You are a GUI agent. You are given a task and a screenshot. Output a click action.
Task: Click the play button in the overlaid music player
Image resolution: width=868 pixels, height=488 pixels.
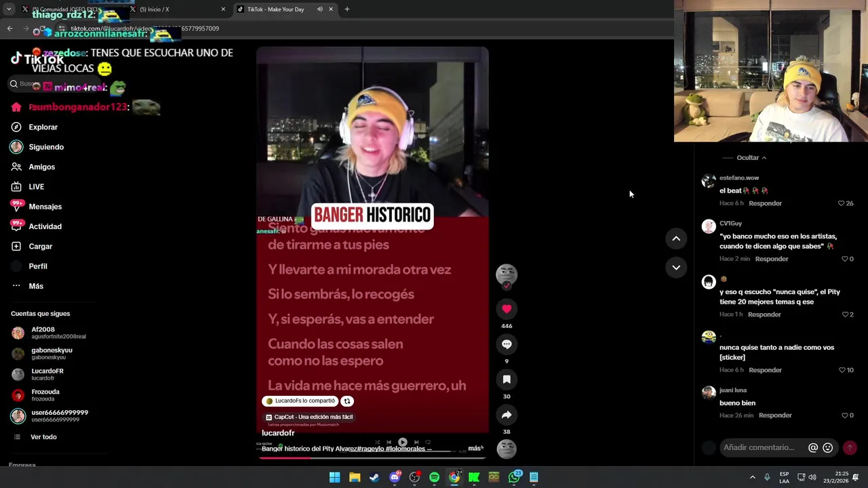click(x=402, y=442)
